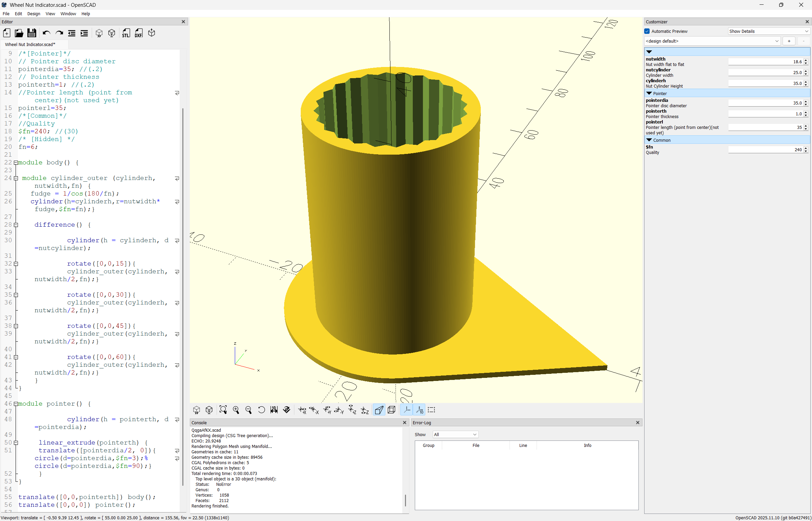
Task: Unindent the selected code
Action: tap(72, 33)
